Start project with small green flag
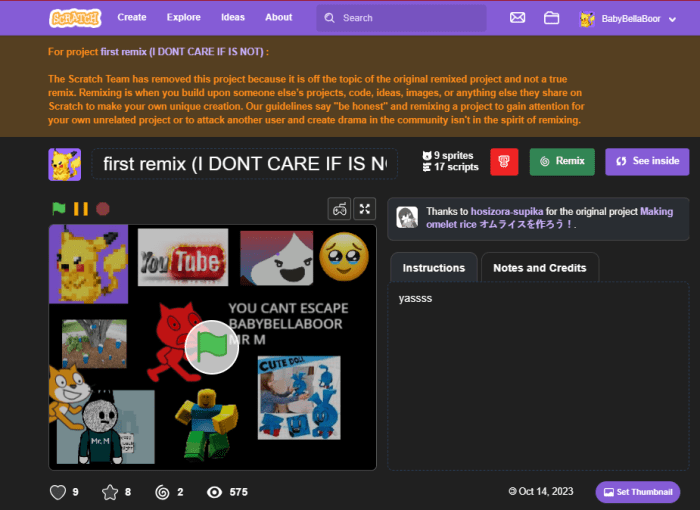This screenshot has height=510, width=700. (x=58, y=209)
